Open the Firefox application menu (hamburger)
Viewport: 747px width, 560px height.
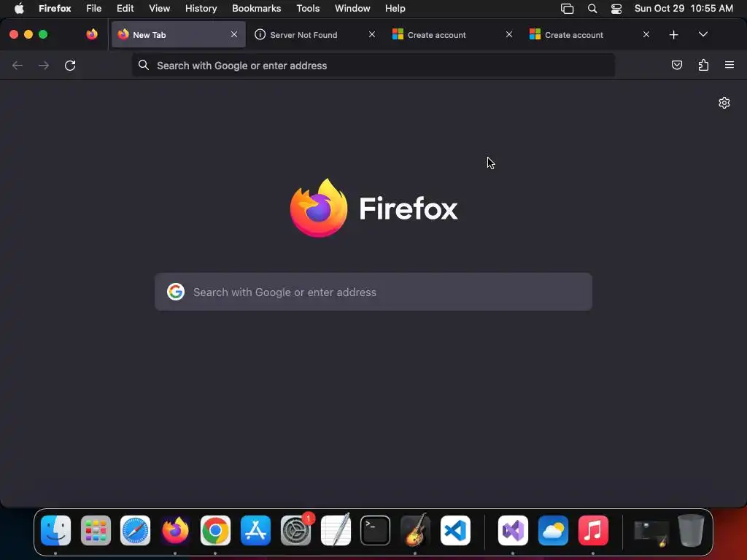pyautogui.click(x=729, y=65)
